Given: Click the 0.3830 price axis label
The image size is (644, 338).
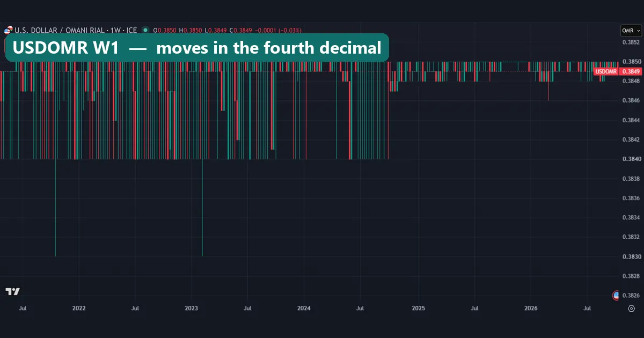Looking at the screenshot, I should (631, 256).
